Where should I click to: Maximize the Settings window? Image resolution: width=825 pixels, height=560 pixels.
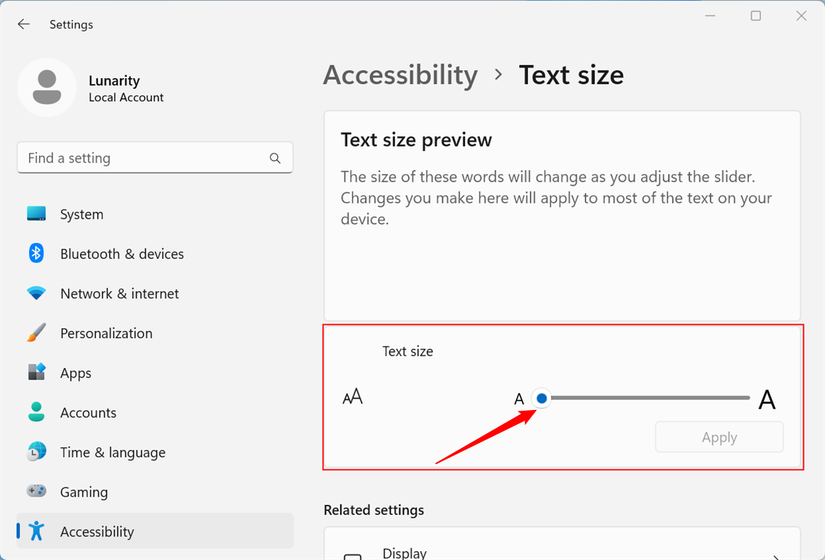point(756,16)
